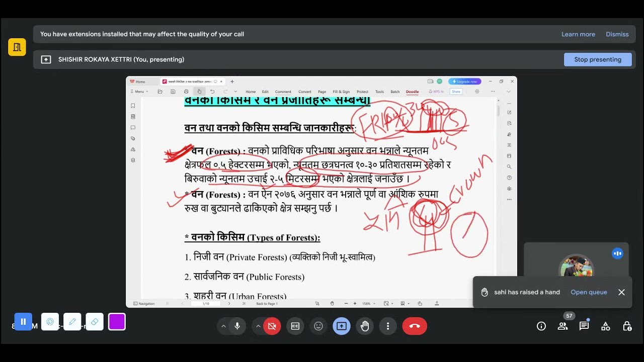This screenshot has height=362, width=644.
Task: Switch to the Home ribbon tab
Action: (x=251, y=92)
